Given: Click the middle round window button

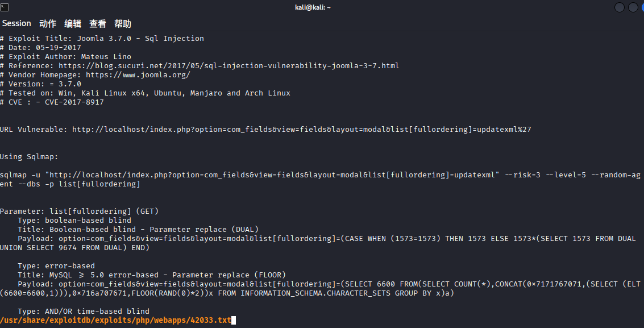Looking at the screenshot, I should click(x=633, y=7).
